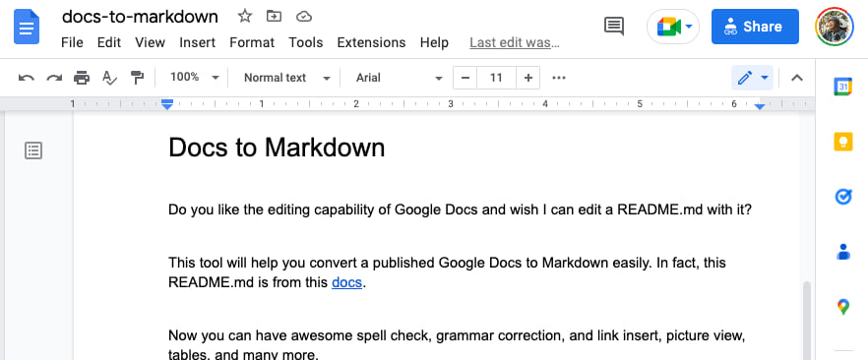Start a Google Meet call

[x=673, y=27]
